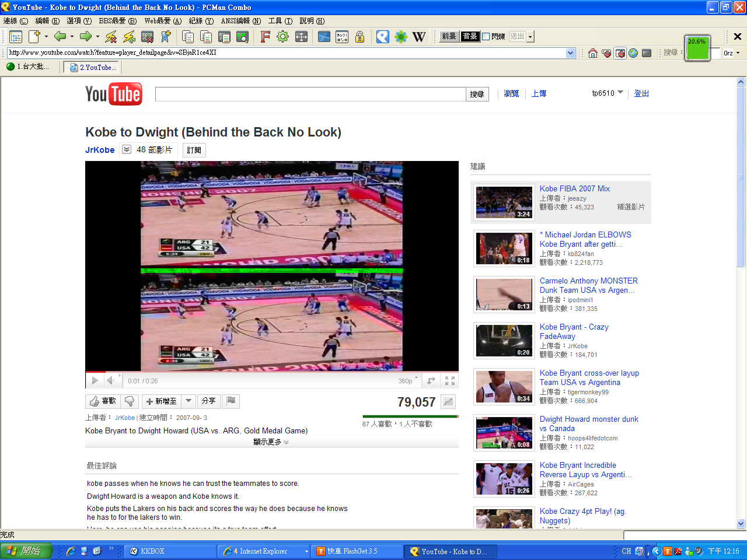Open the 工具 (T) menu
The image size is (747, 560).
[x=280, y=21]
